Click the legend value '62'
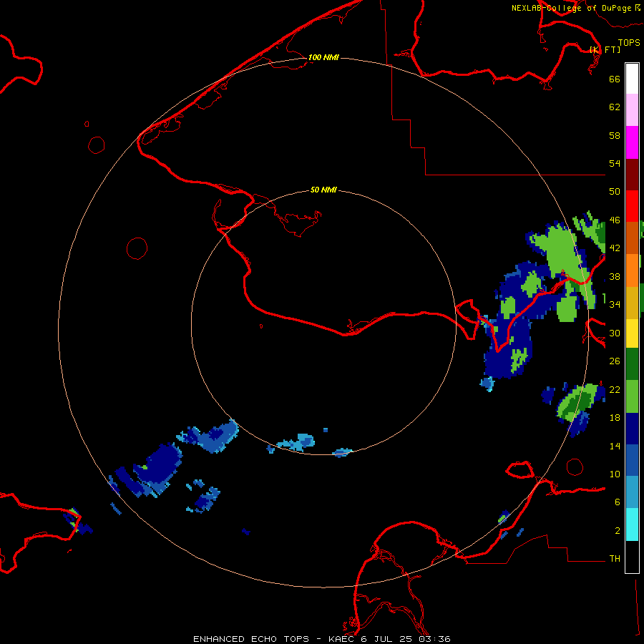Viewport: 644px width, 644px height. point(615,107)
